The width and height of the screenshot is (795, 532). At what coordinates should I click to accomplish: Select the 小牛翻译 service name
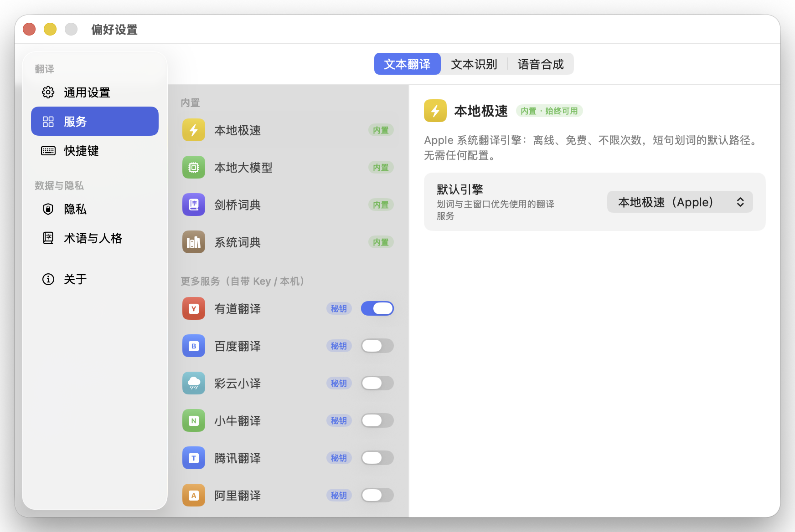(237, 421)
